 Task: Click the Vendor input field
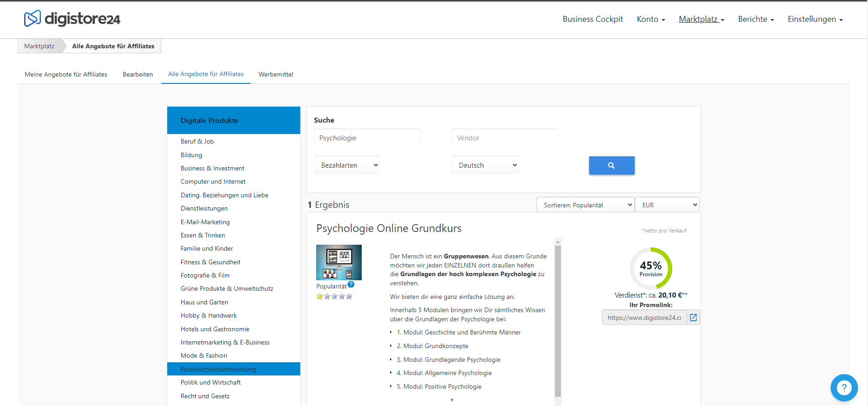tap(504, 138)
